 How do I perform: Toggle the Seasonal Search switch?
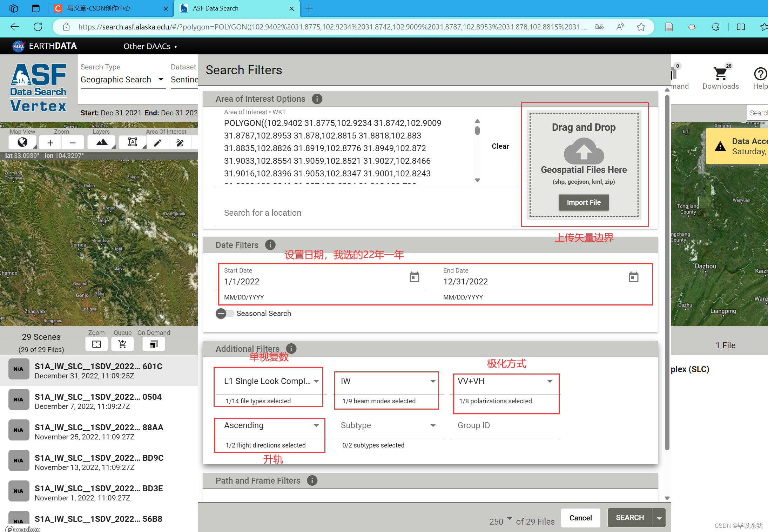(x=225, y=314)
